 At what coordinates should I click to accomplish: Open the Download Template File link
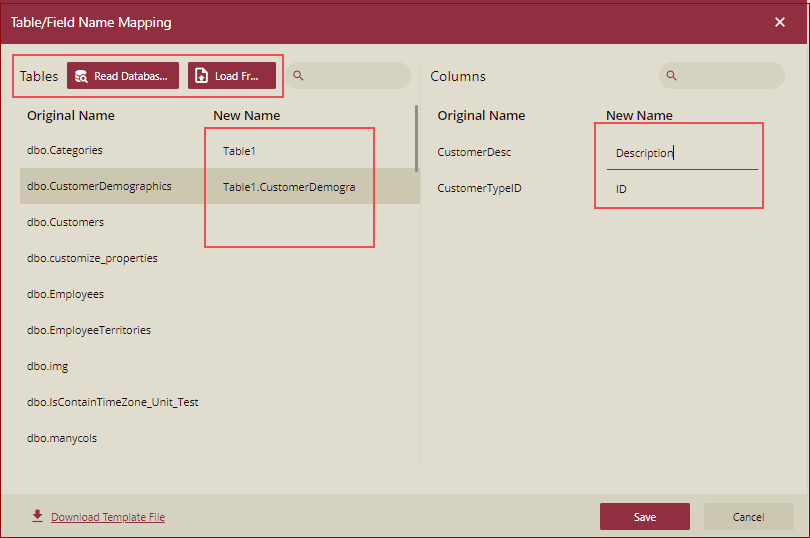(x=108, y=517)
